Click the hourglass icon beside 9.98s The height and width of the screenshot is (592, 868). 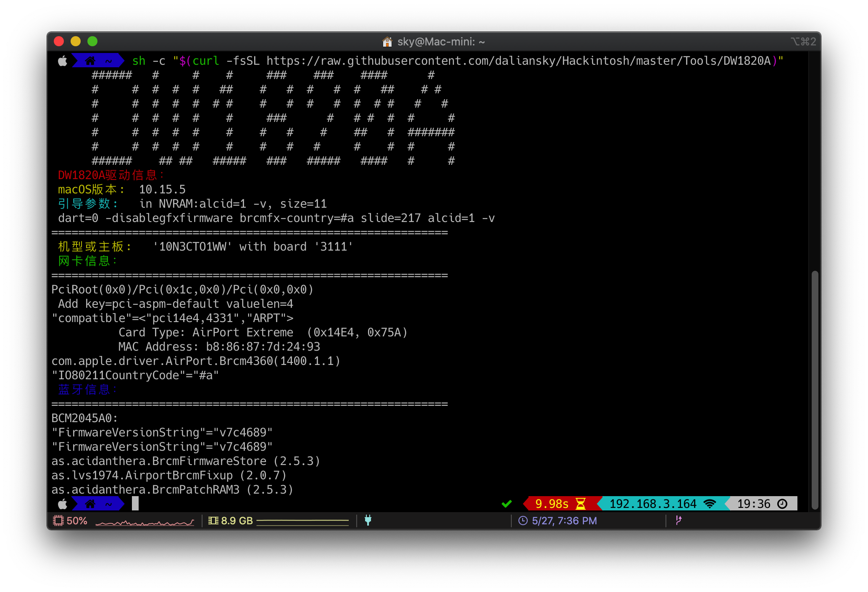pyautogui.click(x=581, y=503)
